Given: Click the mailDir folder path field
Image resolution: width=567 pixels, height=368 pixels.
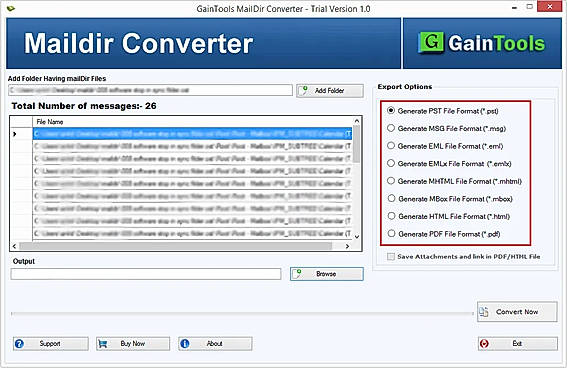Looking at the screenshot, I should (x=150, y=90).
